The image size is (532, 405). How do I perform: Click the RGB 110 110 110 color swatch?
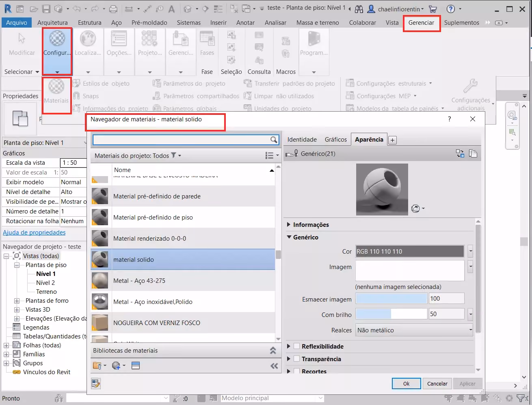(410, 251)
